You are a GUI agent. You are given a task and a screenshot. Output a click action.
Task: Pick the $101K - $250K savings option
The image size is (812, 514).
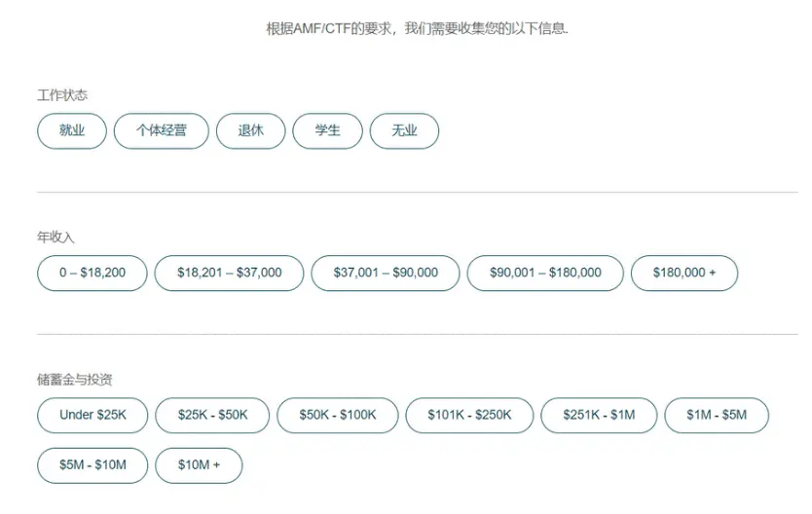(x=469, y=415)
